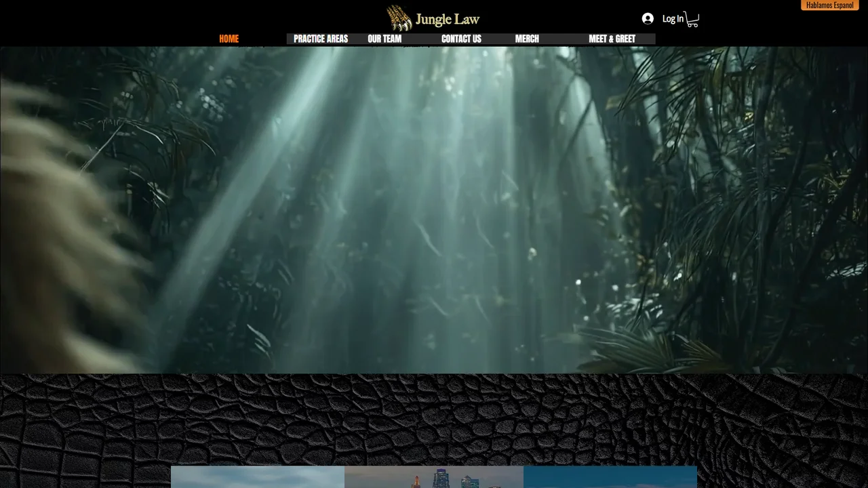Navigate to CONTACT US

(x=461, y=39)
